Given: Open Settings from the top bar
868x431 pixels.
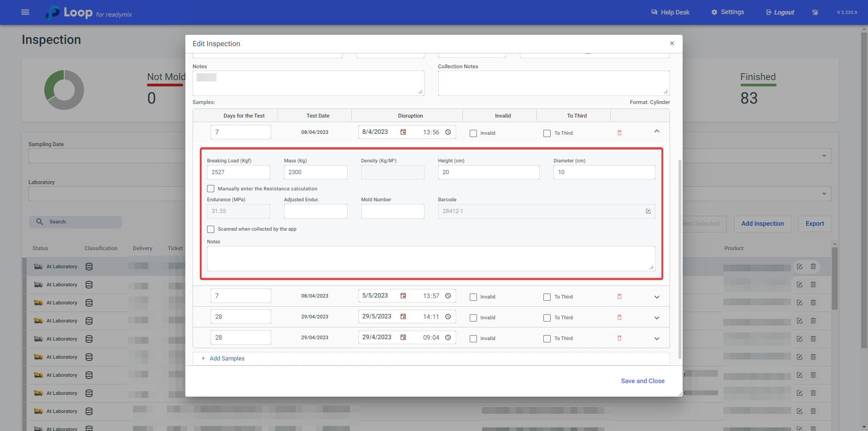Looking at the screenshot, I should point(727,12).
